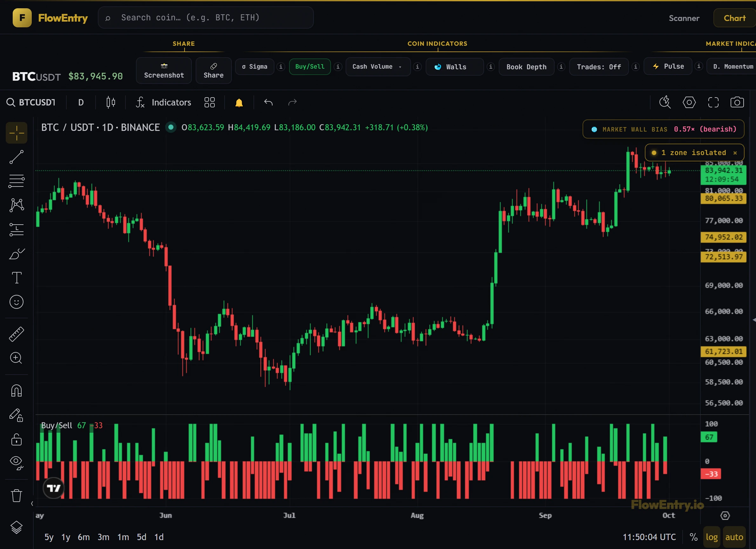Toggle magnet snapping mode
Screen dimensions: 756x549
point(16,391)
